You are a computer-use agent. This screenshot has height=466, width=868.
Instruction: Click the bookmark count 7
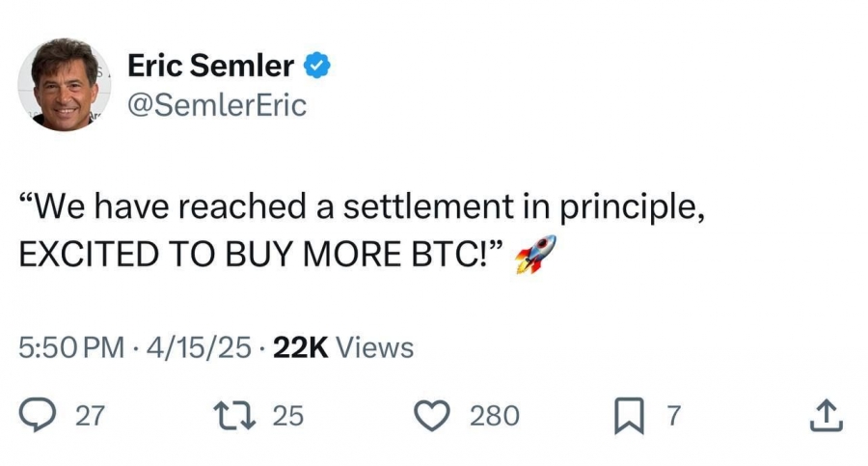673,416
